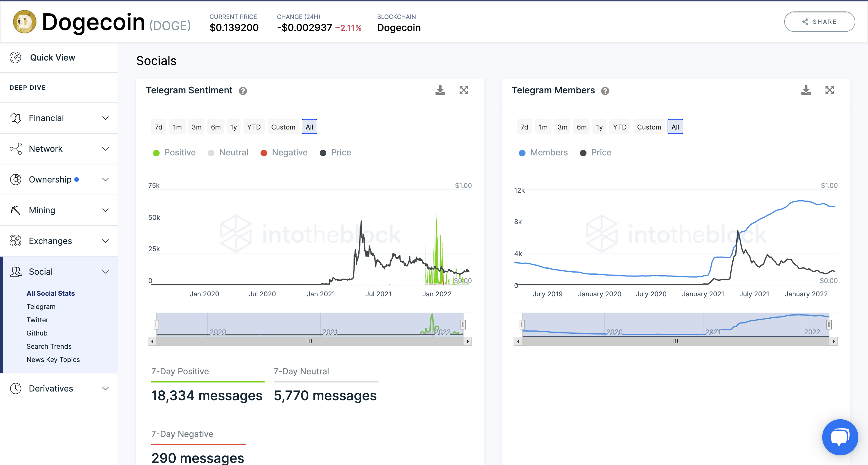The width and height of the screenshot is (868, 465).
Task: Open Custom date range on Telegram Members
Action: point(649,127)
